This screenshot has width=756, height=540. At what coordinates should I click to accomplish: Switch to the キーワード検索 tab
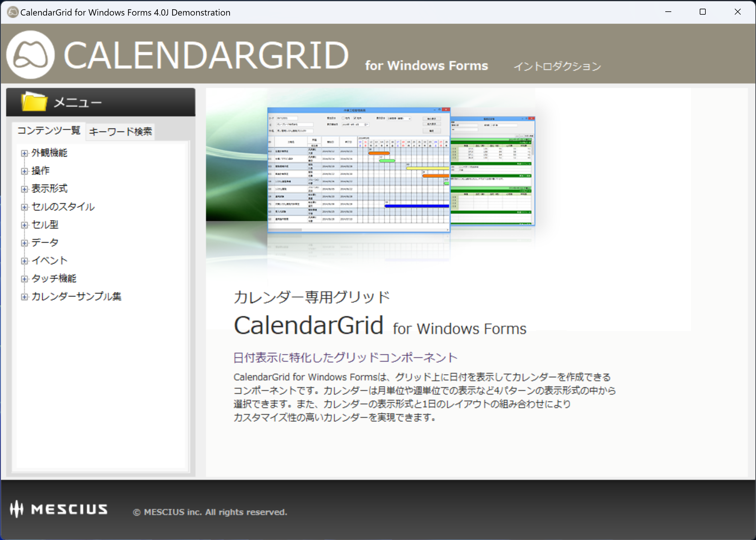(x=120, y=132)
